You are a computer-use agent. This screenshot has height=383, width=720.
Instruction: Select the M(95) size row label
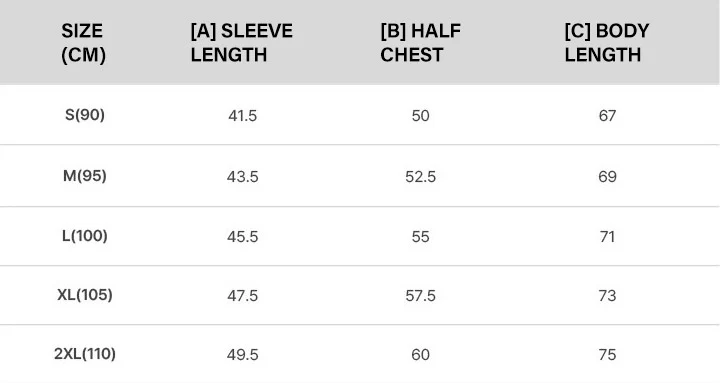85,175
